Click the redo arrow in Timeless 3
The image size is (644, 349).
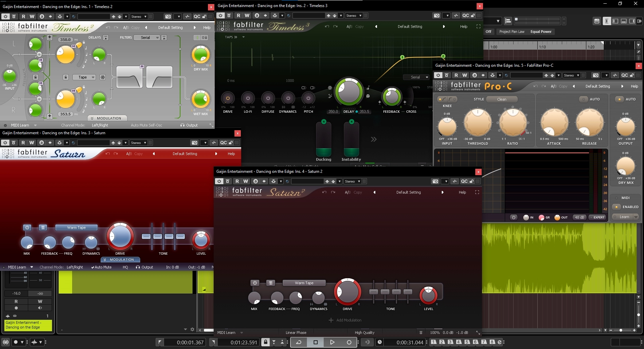pyautogui.click(x=335, y=27)
